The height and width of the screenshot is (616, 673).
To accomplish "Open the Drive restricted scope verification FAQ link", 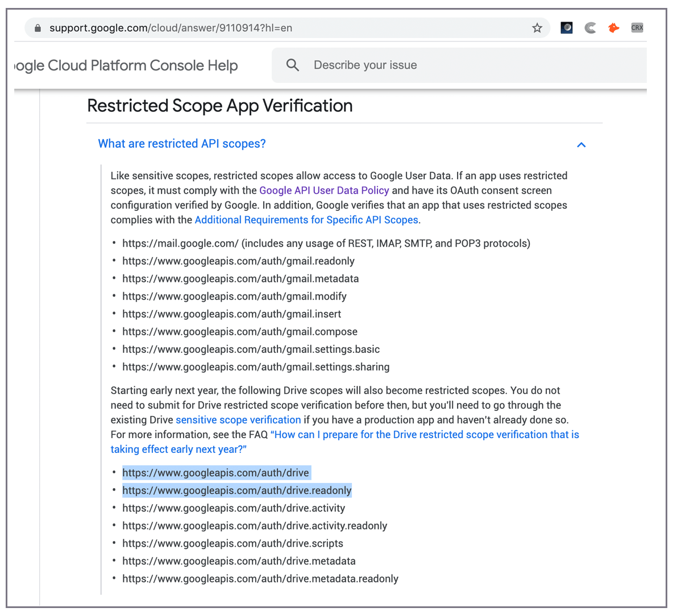I will pos(425,435).
